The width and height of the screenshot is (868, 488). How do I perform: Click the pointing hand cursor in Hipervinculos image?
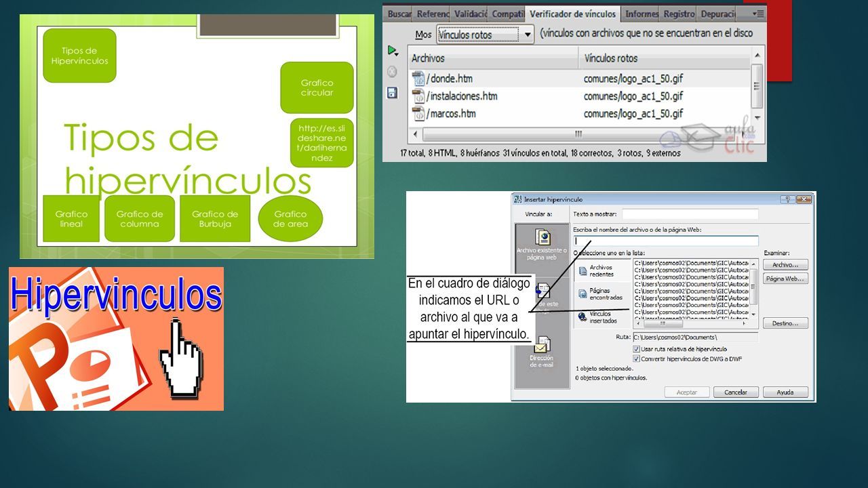coord(181,357)
